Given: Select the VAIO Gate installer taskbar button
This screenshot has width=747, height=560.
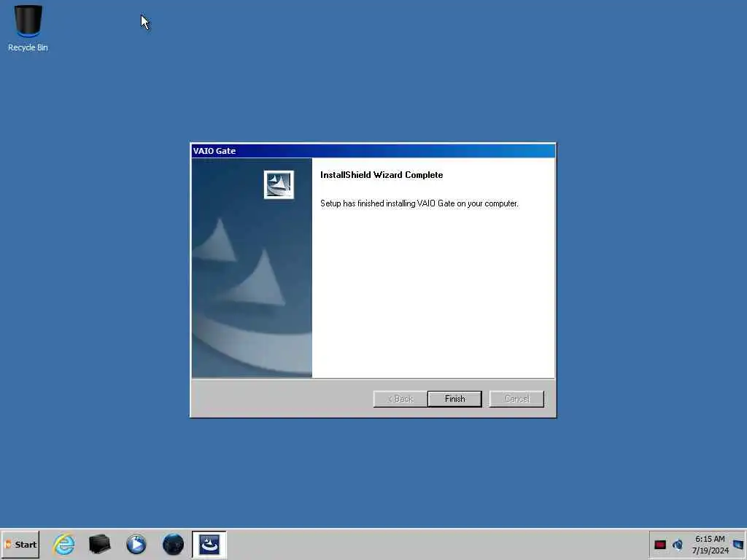Looking at the screenshot, I should point(209,544).
